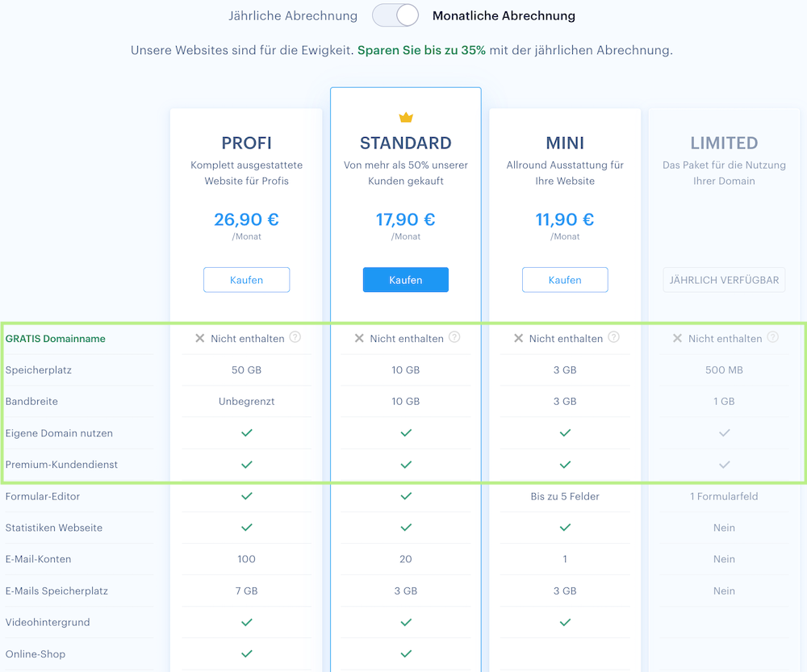Click MINI checkmark for Statistiken Webseite
Screen dimensions: 807x672
(565, 528)
